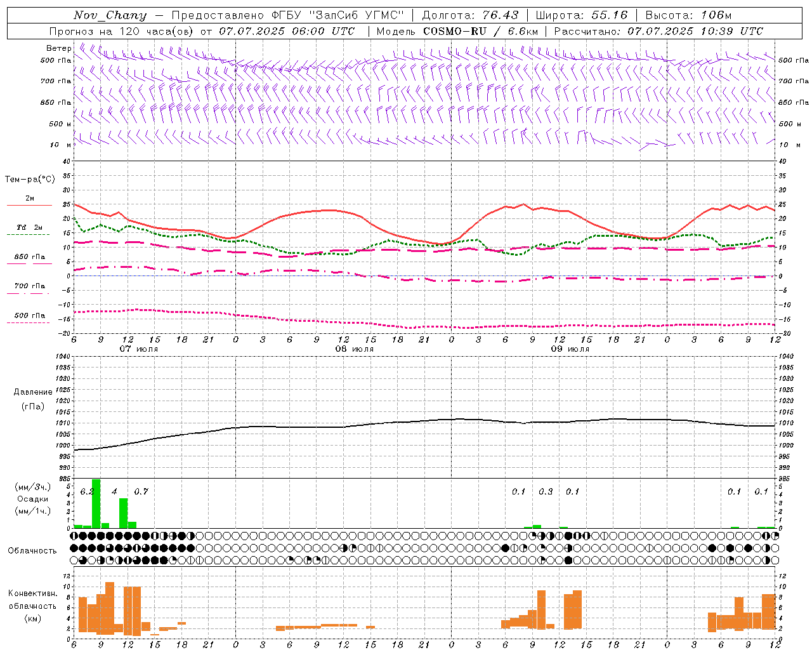812x650 pixels.
Task: Click the '(км)' convective cloud unit label
Action: coord(33,618)
